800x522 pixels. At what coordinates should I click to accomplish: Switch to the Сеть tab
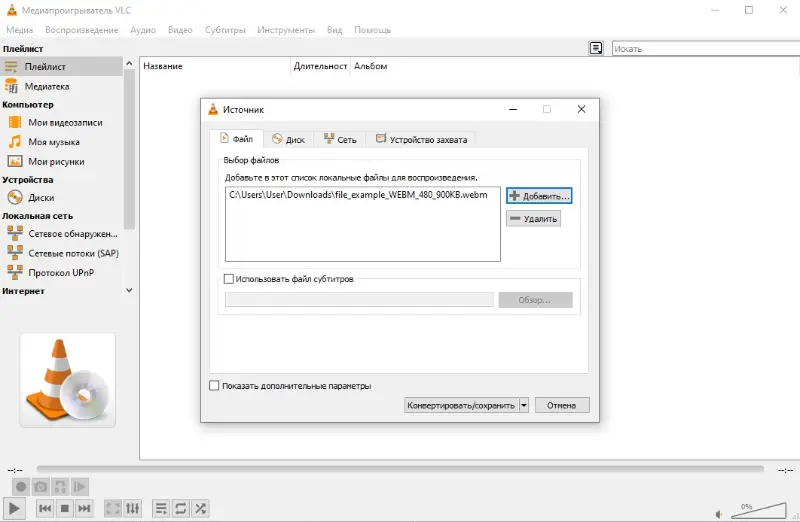click(x=340, y=139)
